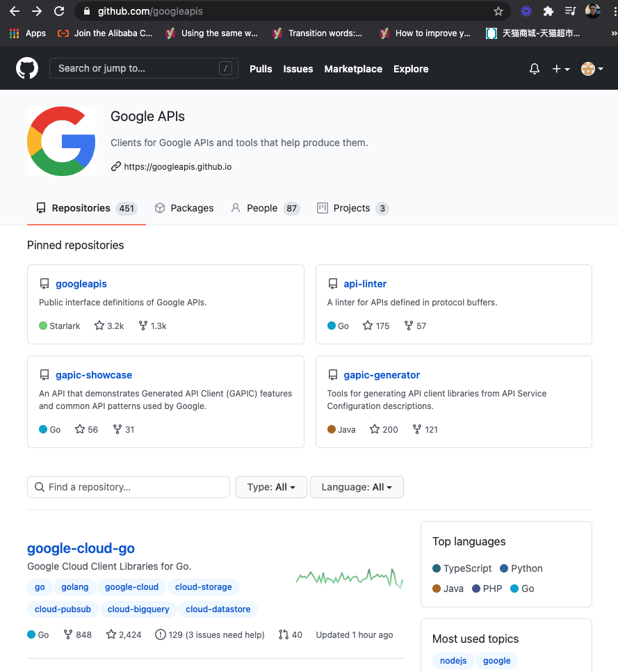Open Join the Alibaba C... bookmark
618x672 pixels.
pos(105,33)
